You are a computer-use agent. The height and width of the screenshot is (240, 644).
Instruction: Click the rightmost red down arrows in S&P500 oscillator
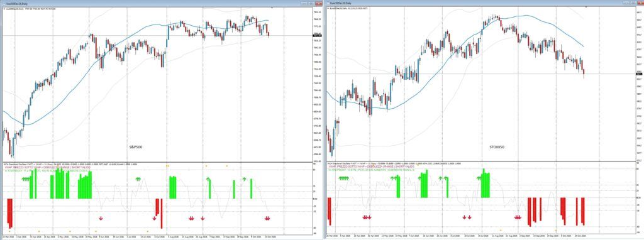click(x=267, y=218)
